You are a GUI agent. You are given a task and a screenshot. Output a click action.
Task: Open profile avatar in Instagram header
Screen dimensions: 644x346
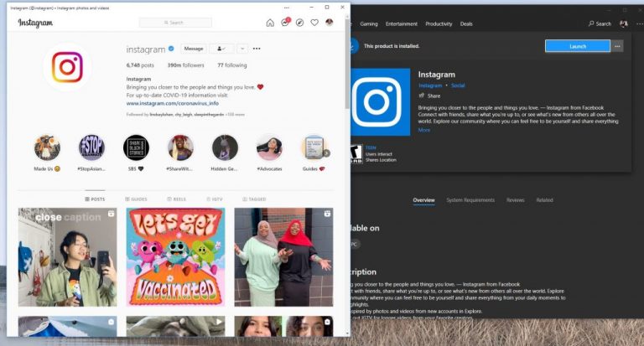pos(329,22)
